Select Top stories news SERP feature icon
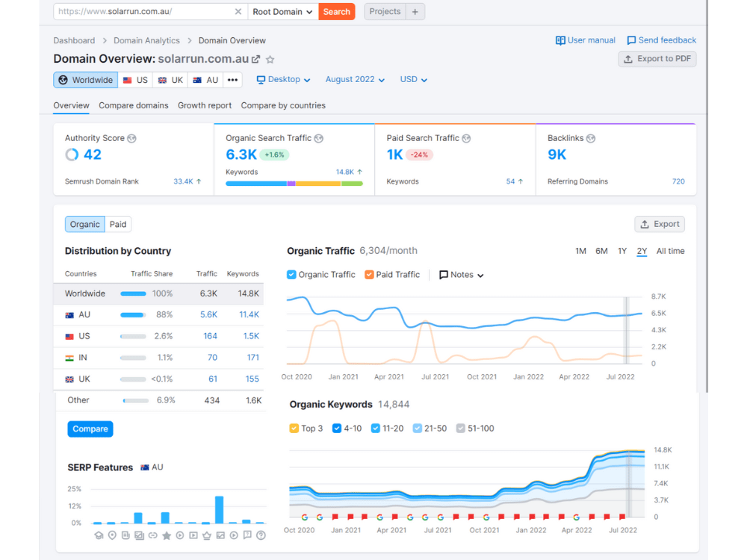This screenshot has width=747, height=560. pos(125,535)
